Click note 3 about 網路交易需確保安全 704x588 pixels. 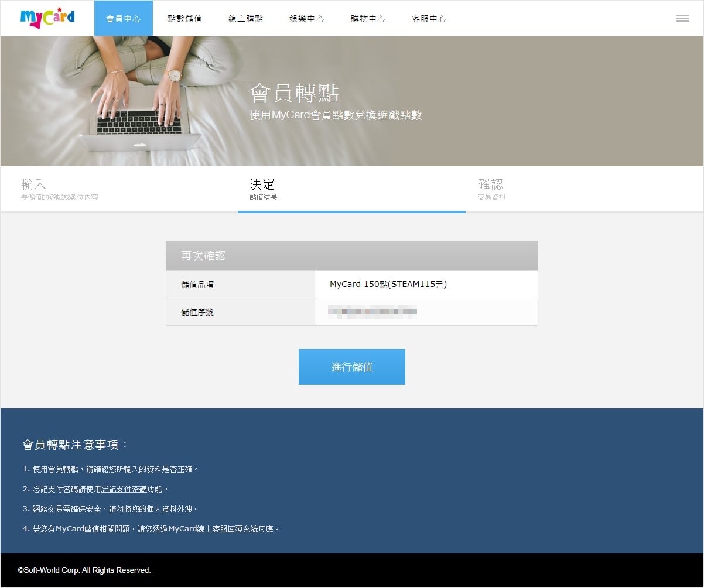[x=111, y=508]
